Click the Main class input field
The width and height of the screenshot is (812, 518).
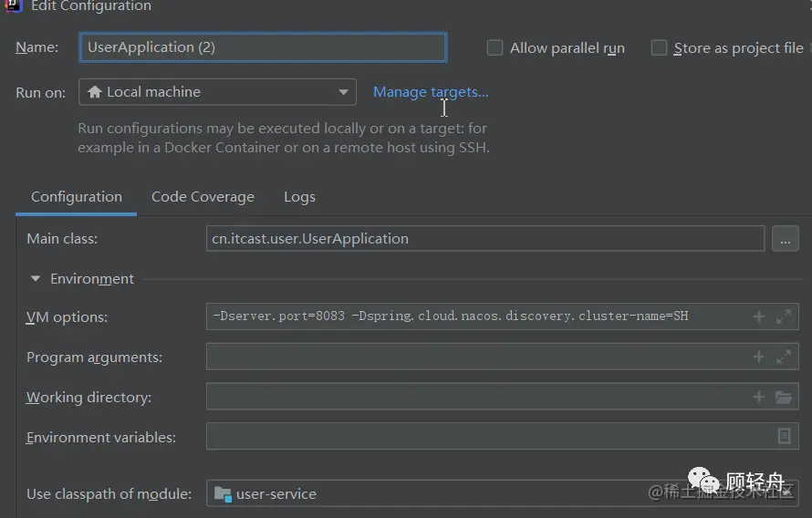point(485,239)
